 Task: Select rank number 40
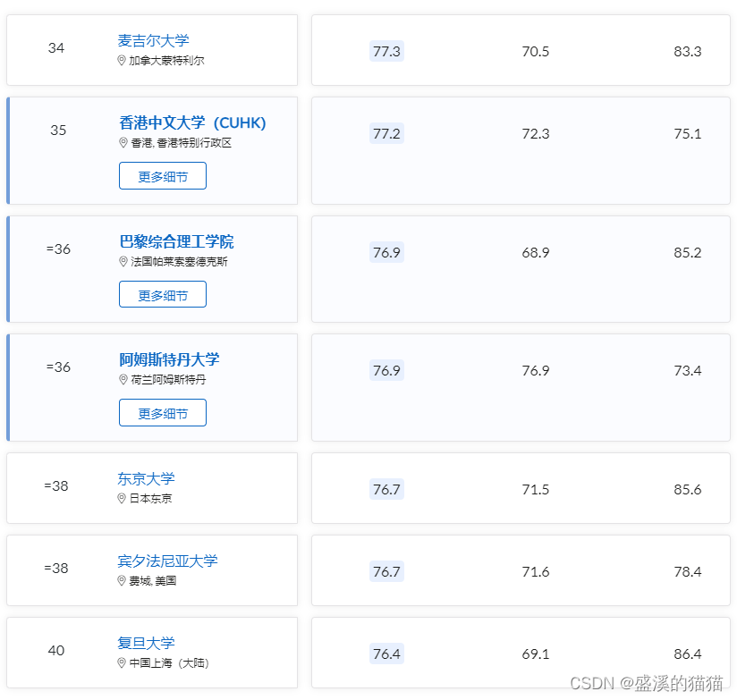[x=56, y=650]
